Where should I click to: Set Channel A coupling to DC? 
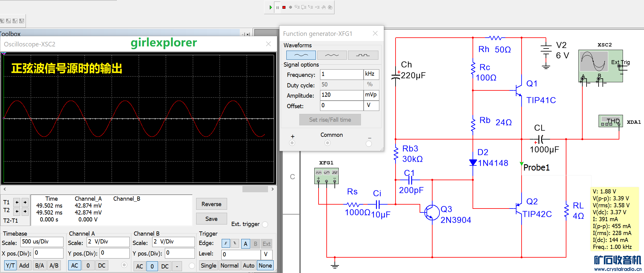pyautogui.click(x=102, y=265)
